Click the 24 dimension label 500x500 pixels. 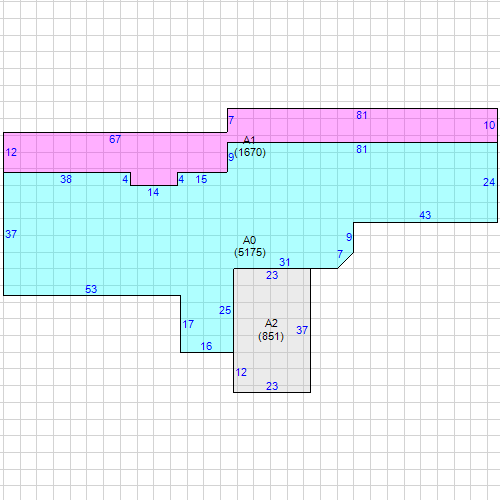pos(489,182)
